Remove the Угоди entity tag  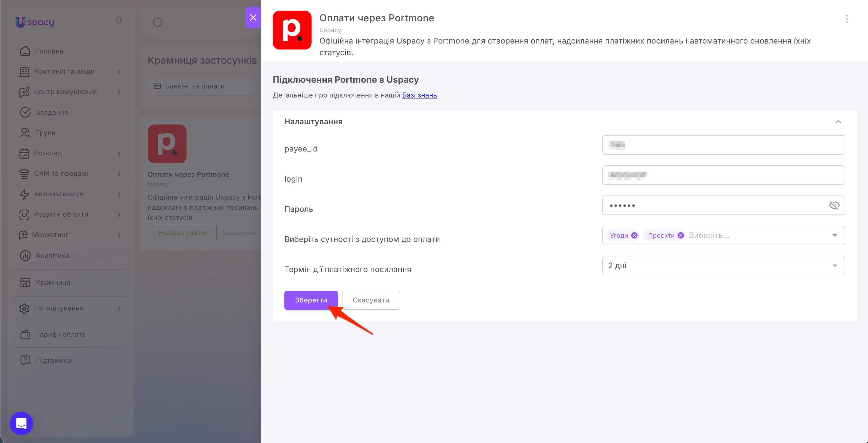click(x=634, y=236)
